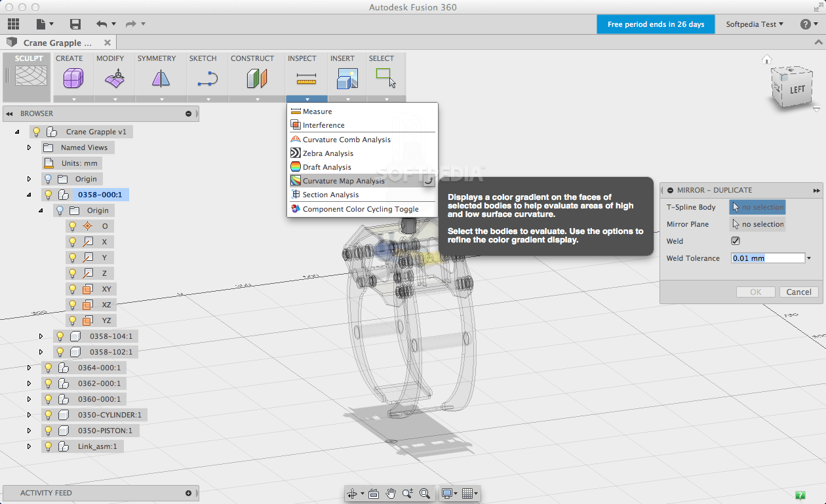Screen dimensions: 826x504
Task: Click the T-Spline Body selection button
Action: (x=758, y=207)
